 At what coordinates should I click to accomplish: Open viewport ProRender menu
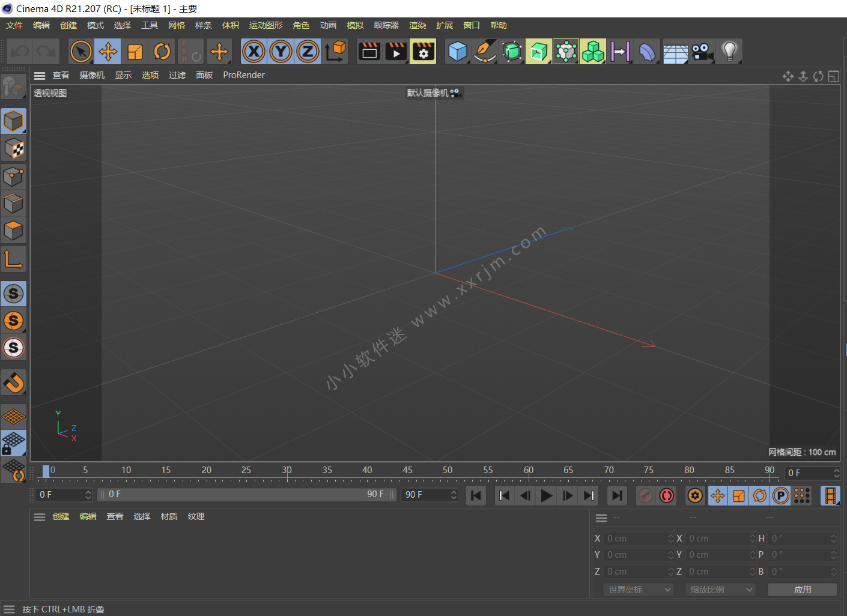244,75
